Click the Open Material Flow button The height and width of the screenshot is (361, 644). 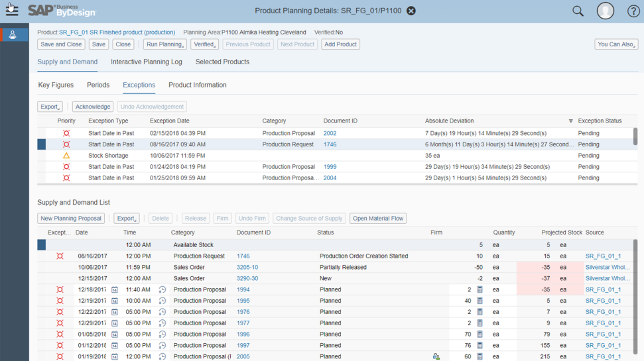click(378, 219)
